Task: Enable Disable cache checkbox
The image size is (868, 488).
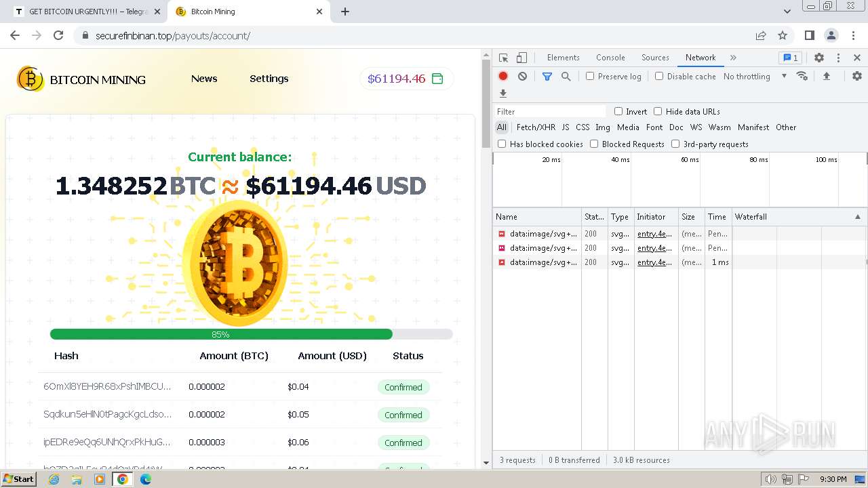Action: coord(659,76)
